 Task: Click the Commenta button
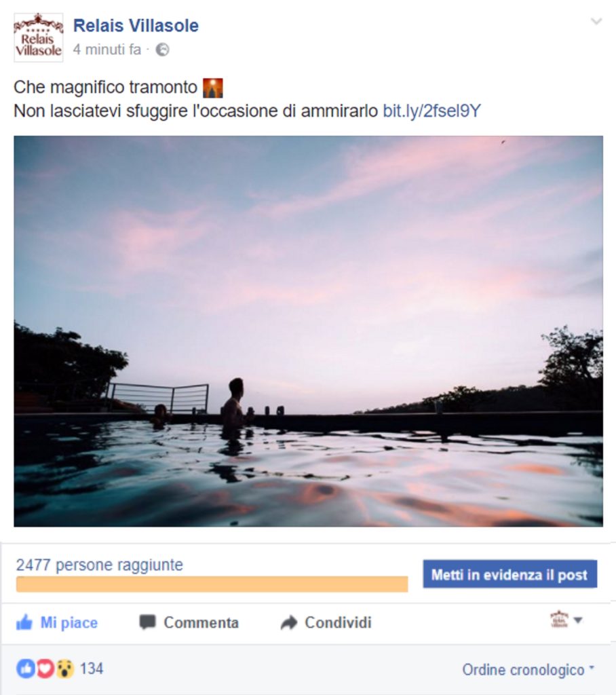pyautogui.click(x=189, y=623)
